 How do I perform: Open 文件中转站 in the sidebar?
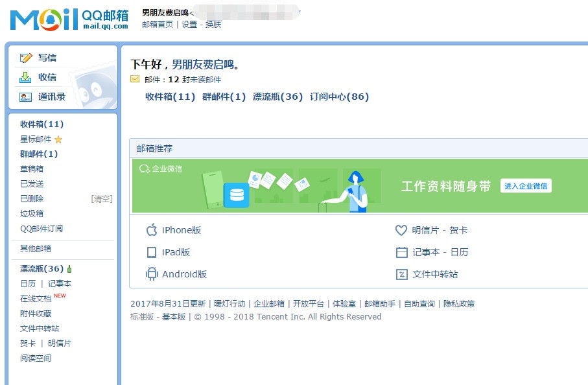[x=40, y=329]
